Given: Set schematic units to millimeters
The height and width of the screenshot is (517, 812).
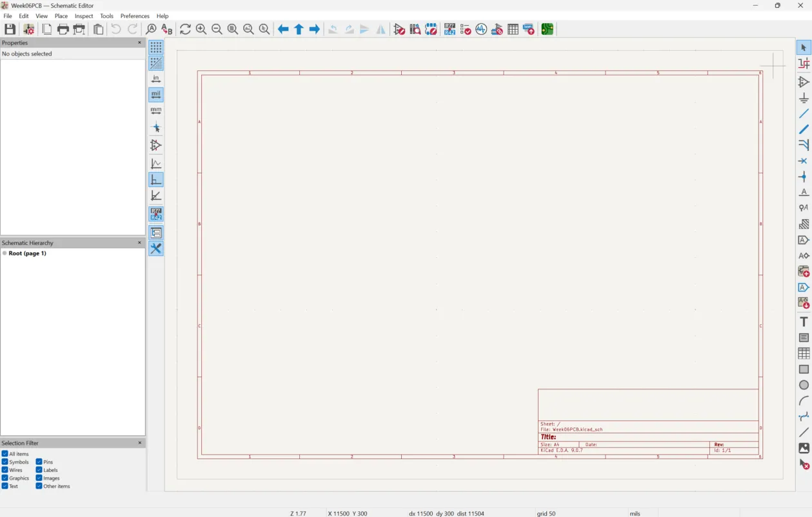Looking at the screenshot, I should (155, 110).
